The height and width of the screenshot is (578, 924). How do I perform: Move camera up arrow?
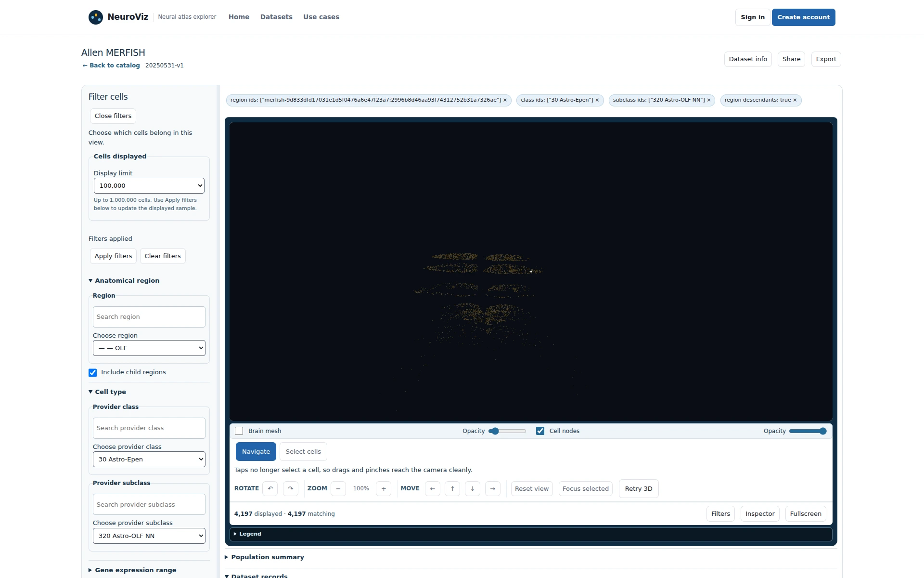tap(452, 488)
